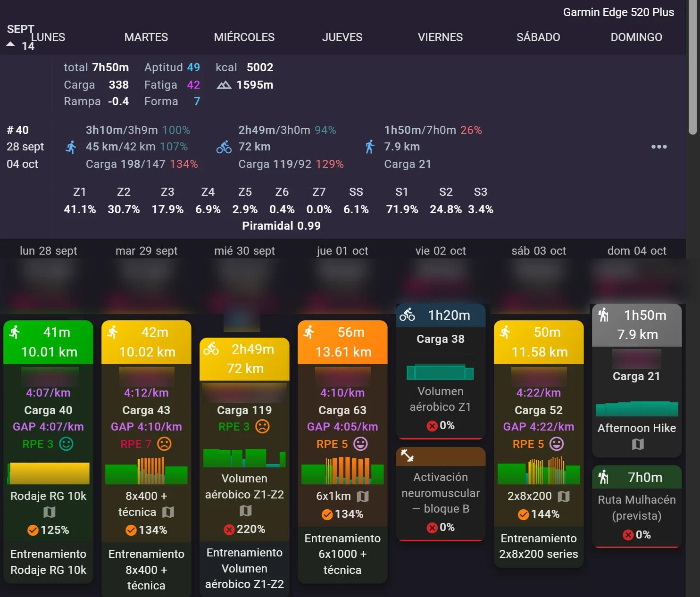Click happy face next to RPE 3 on Monday run
Screen dimensions: 700x597
tap(66, 444)
